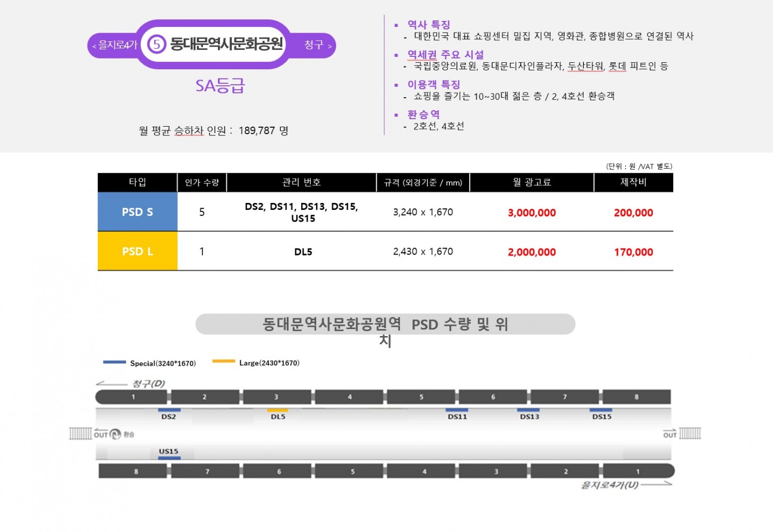The width and height of the screenshot is (773, 532).
Task: Click the PSD 수량 및 위치 title banner
Action: pyautogui.click(x=385, y=324)
